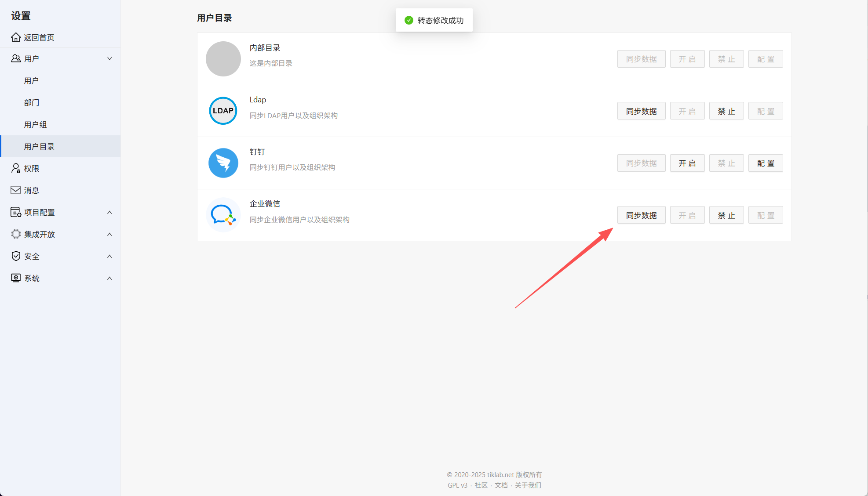The height and width of the screenshot is (496, 868).
Task: Click 同步数据 for 企业微信
Action: tap(641, 215)
